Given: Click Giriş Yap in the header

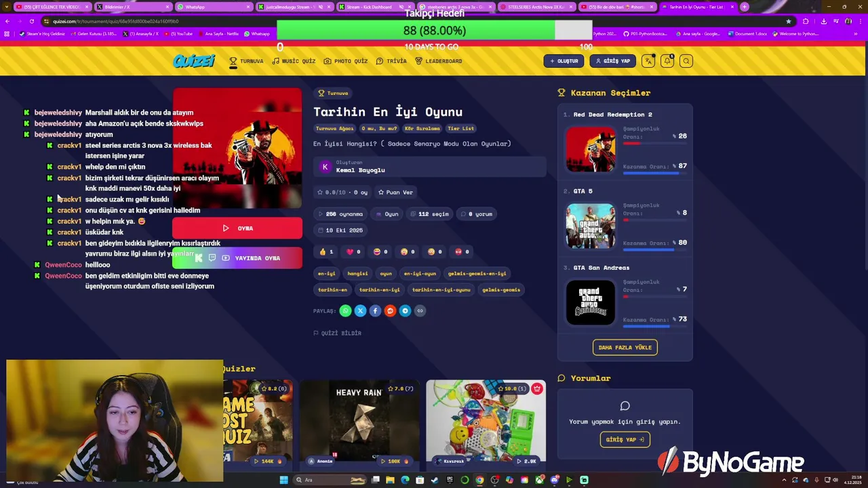Looking at the screenshot, I should [613, 61].
